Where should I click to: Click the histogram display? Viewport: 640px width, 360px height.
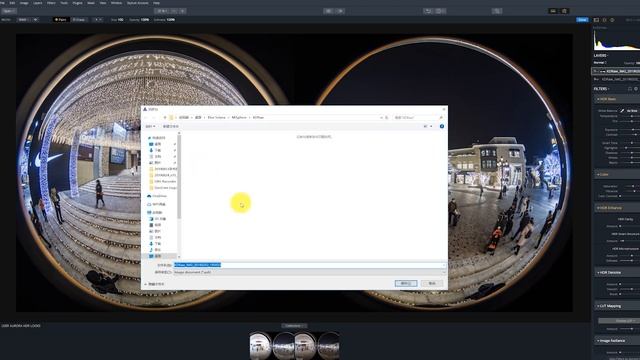click(x=616, y=40)
